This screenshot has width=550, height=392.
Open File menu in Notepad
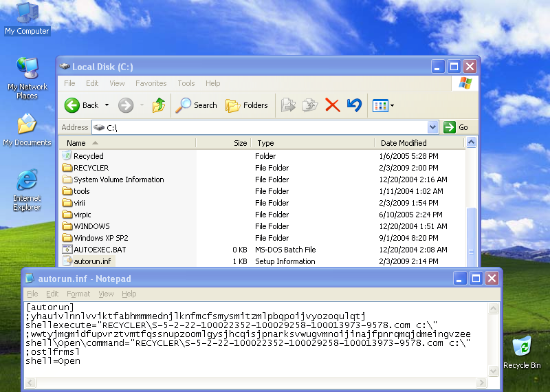(x=32, y=294)
